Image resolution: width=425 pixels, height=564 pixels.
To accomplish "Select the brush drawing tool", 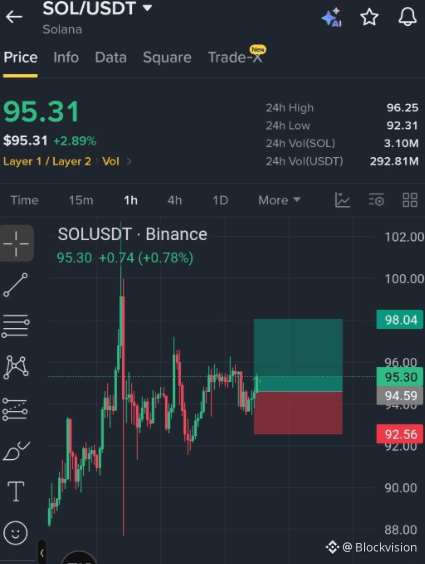I will [16, 451].
